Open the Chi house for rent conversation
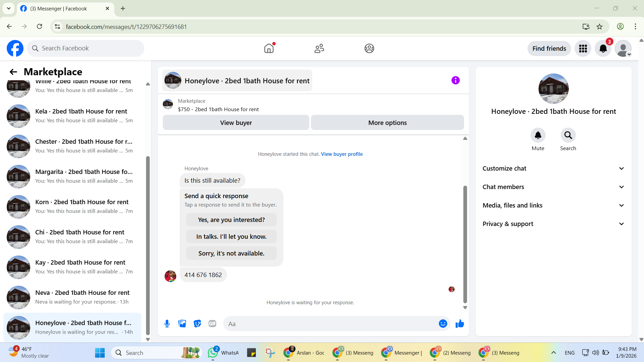644x362 pixels. [x=72, y=237]
